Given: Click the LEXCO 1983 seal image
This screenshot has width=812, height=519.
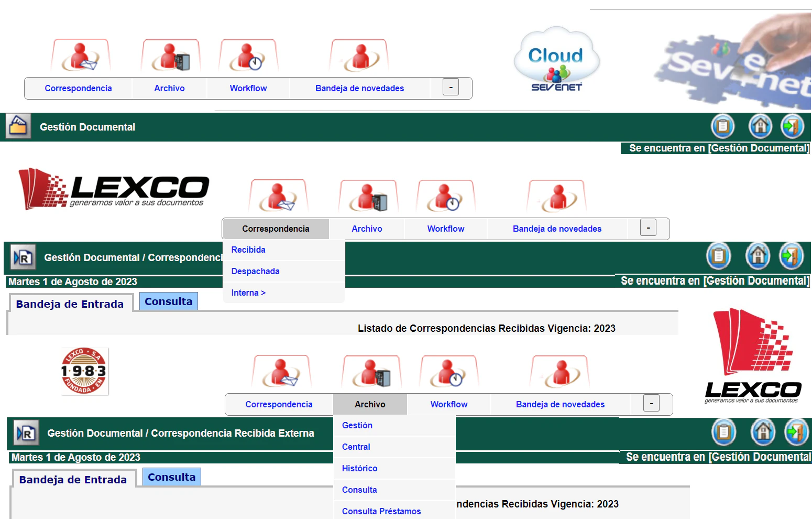Looking at the screenshot, I should [84, 371].
